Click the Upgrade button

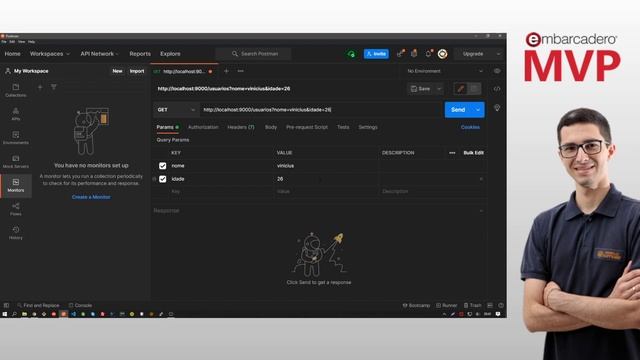click(473, 54)
